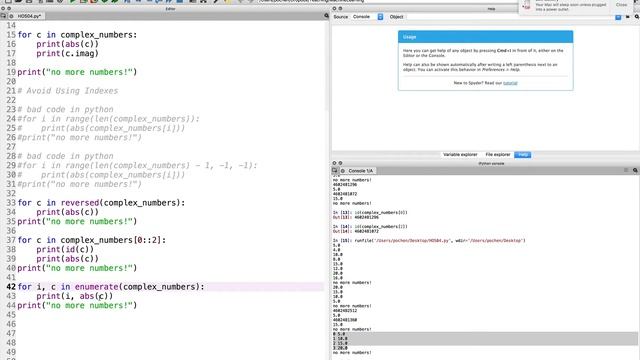Toggle the Help pane lock icon

628,17
